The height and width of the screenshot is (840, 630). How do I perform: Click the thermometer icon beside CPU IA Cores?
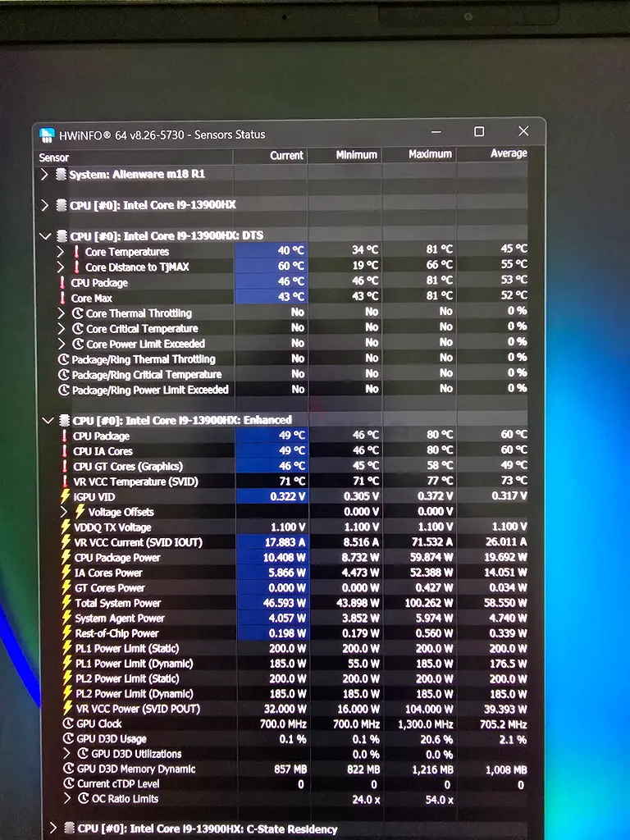(x=65, y=451)
